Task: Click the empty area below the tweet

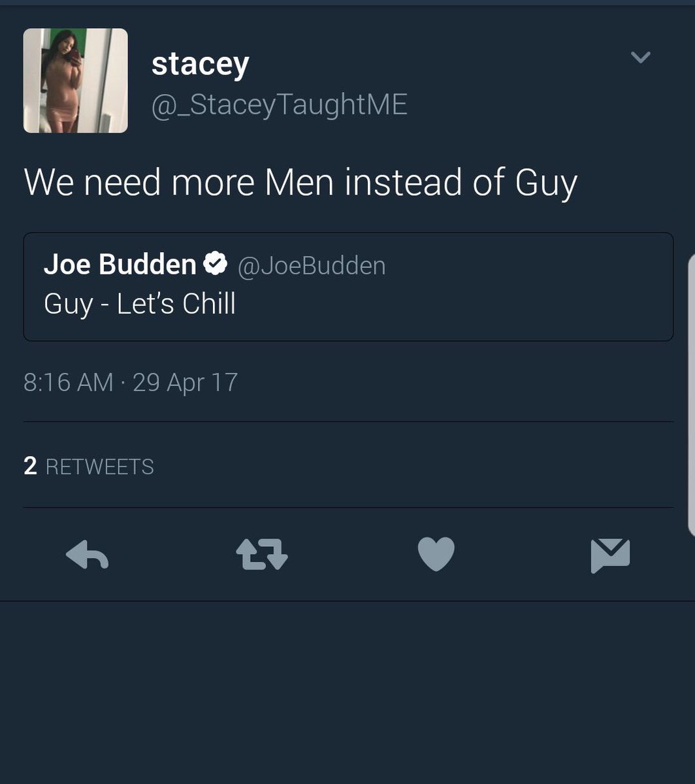Action: (347, 693)
